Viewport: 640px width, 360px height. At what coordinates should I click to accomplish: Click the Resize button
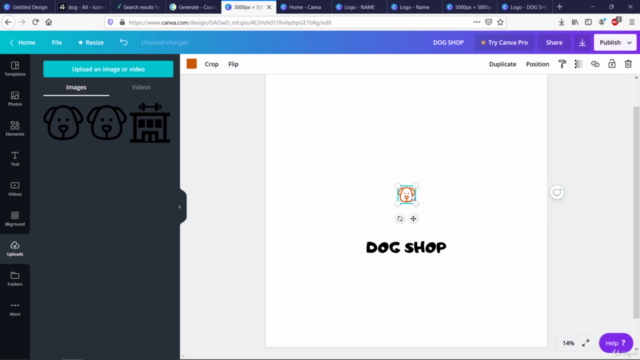pos(91,42)
